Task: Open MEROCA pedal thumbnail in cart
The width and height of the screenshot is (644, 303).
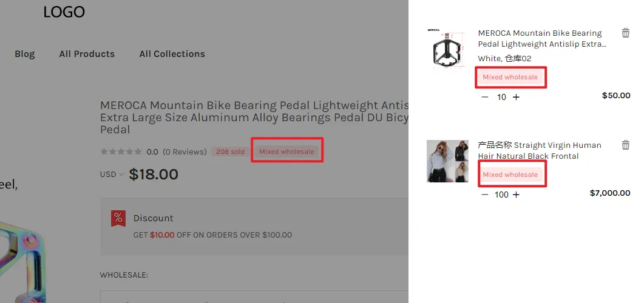Action: [x=447, y=48]
